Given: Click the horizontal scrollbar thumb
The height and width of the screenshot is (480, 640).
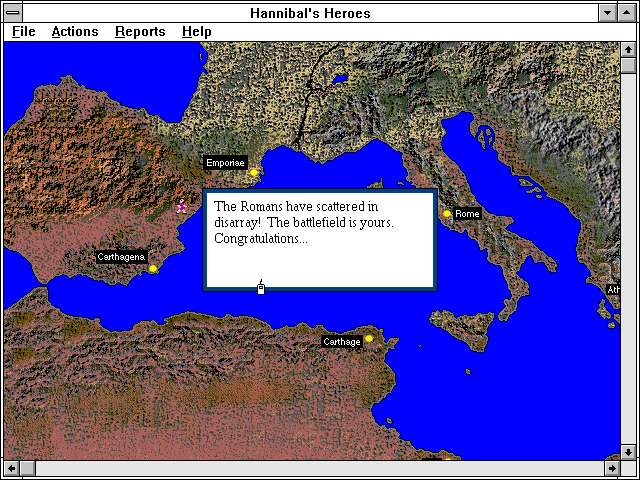Looking at the screenshot, I should point(28,468).
